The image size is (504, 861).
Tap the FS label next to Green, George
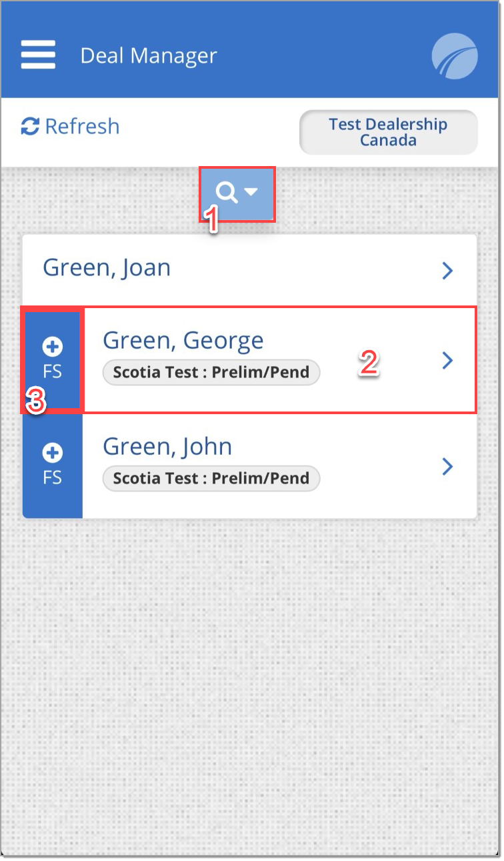[x=53, y=371]
